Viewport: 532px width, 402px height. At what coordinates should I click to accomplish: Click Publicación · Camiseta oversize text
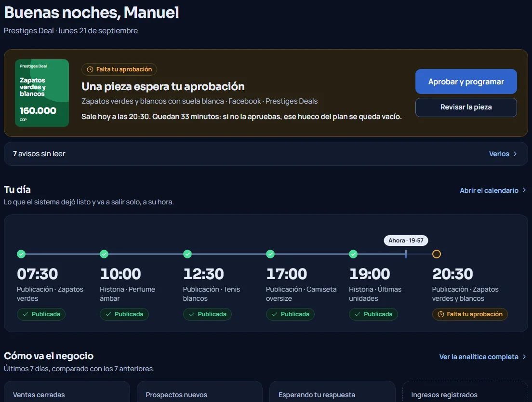[x=301, y=294]
